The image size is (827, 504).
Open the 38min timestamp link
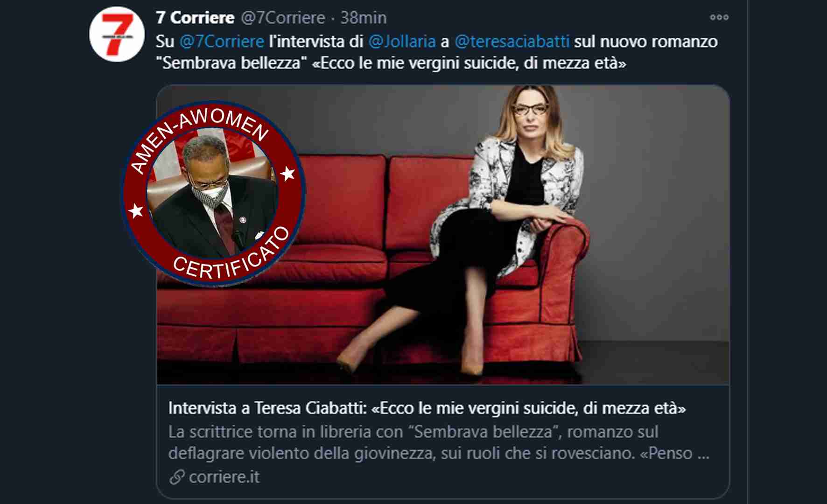[x=363, y=18]
